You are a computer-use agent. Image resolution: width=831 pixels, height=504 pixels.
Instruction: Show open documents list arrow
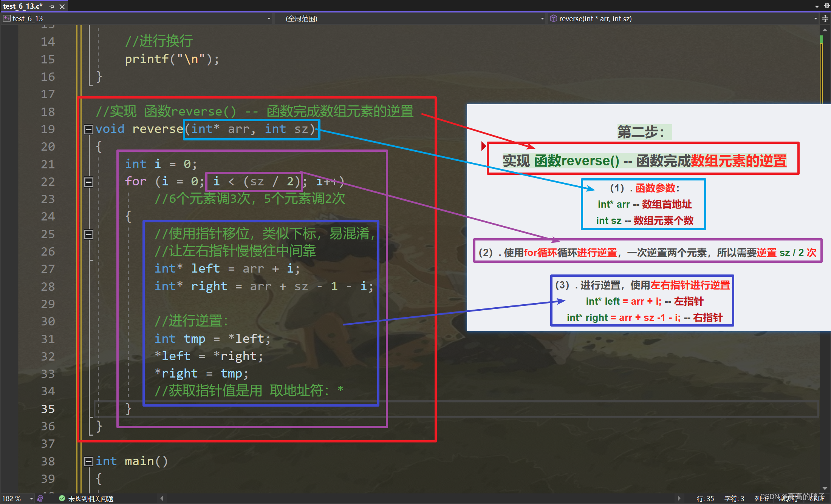pyautogui.click(x=817, y=6)
